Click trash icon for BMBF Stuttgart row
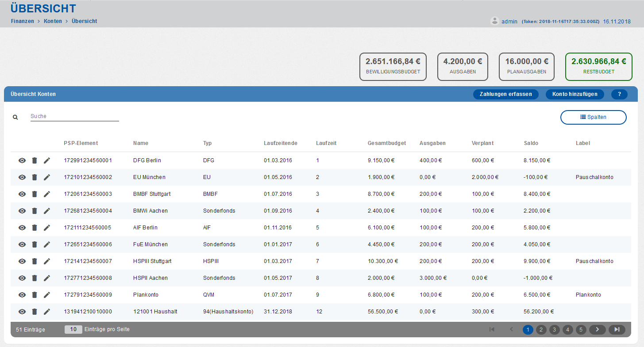This screenshot has width=644, height=347. pyautogui.click(x=35, y=194)
